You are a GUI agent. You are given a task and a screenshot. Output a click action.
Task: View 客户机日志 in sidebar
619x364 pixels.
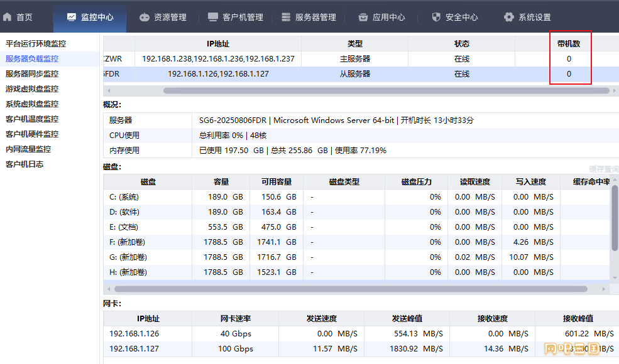[x=25, y=164]
